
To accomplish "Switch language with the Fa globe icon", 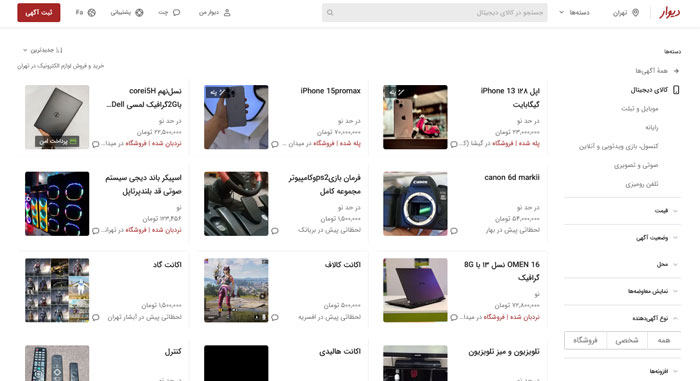I will tap(86, 13).
